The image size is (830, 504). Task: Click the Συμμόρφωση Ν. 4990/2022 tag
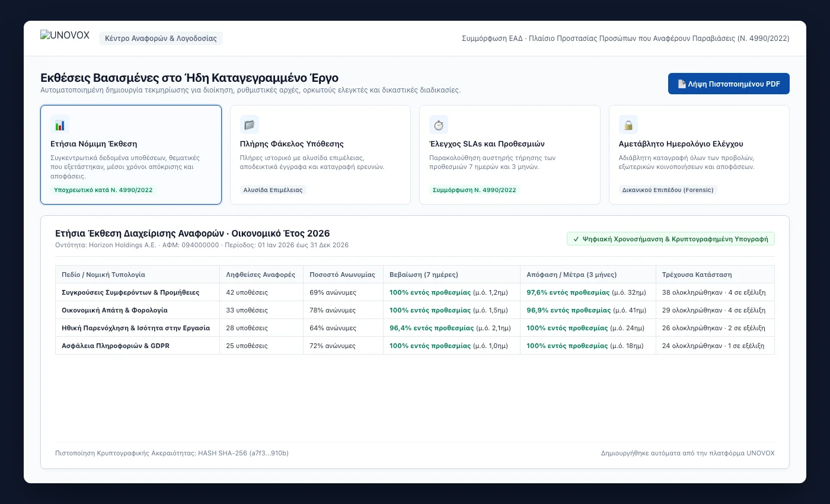click(x=474, y=190)
